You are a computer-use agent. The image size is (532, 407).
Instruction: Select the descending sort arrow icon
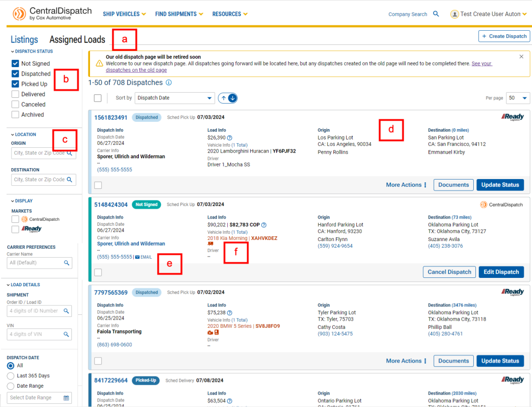click(232, 98)
